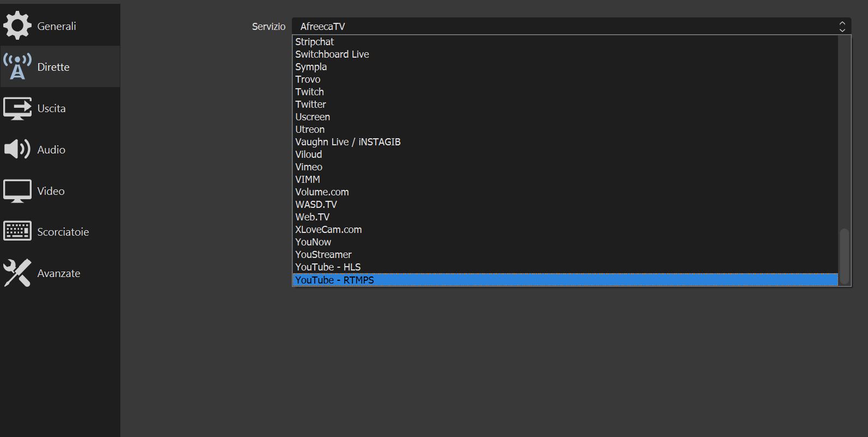Choose Twitter as the service
Viewport: 868px width, 437px height.
click(565, 104)
